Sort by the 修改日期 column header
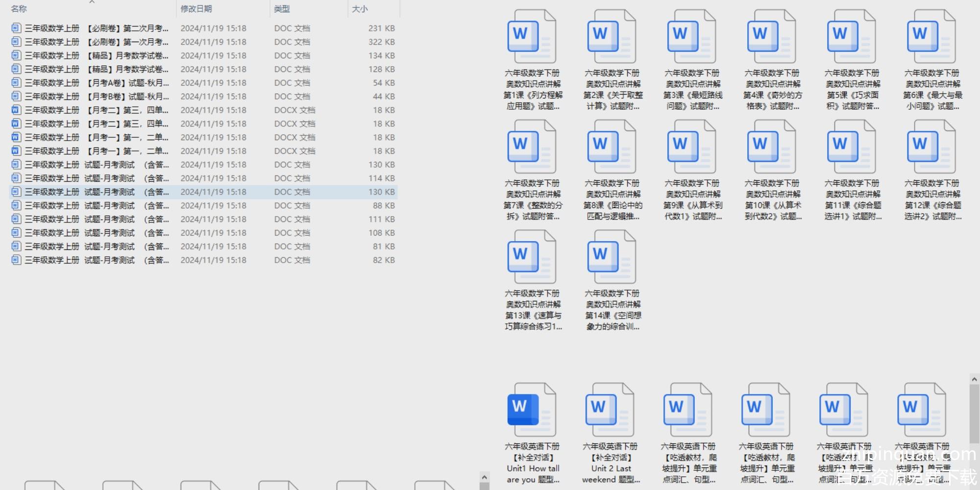 click(x=196, y=9)
